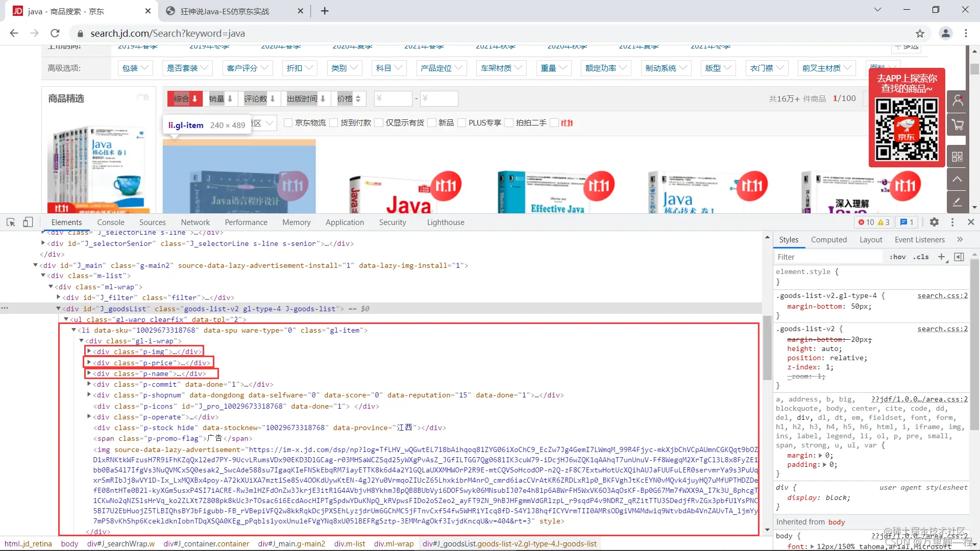The width and height of the screenshot is (980, 551).
Task: Bookmark this page with the star icon
Action: pos(920,33)
